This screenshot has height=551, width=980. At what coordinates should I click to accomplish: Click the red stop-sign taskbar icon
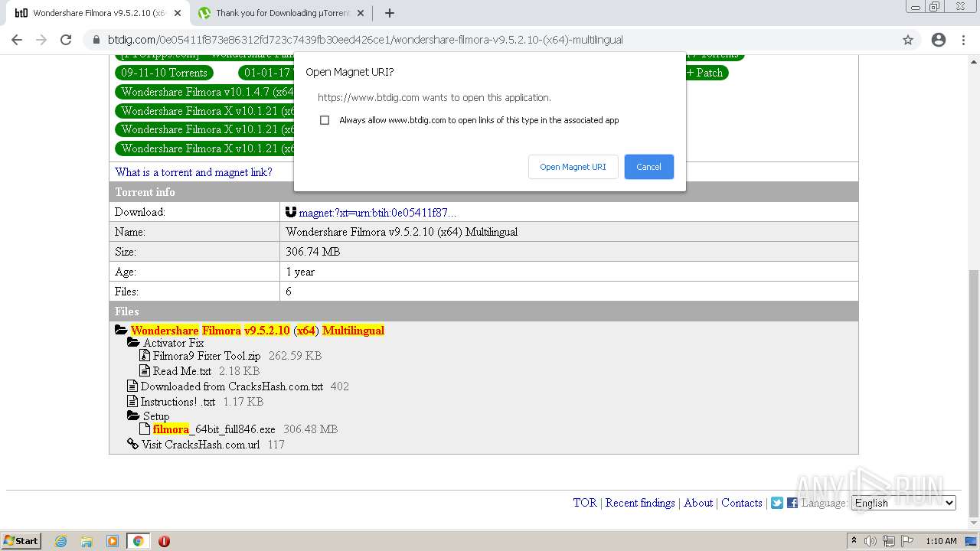[164, 541]
